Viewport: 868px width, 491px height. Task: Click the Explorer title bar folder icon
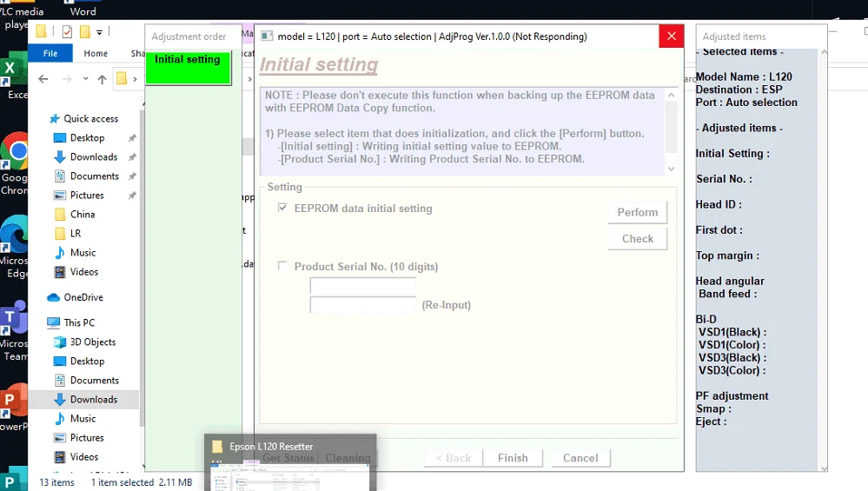(x=41, y=31)
